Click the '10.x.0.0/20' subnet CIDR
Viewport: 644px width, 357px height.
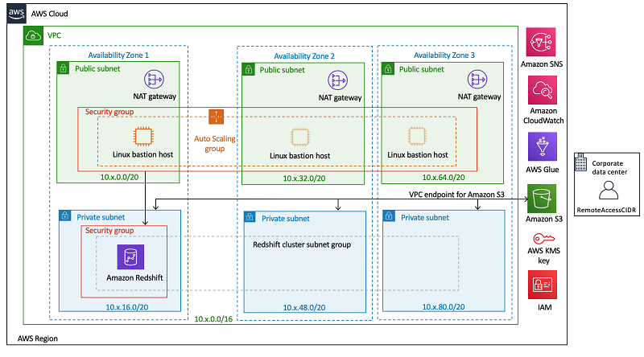(119, 177)
